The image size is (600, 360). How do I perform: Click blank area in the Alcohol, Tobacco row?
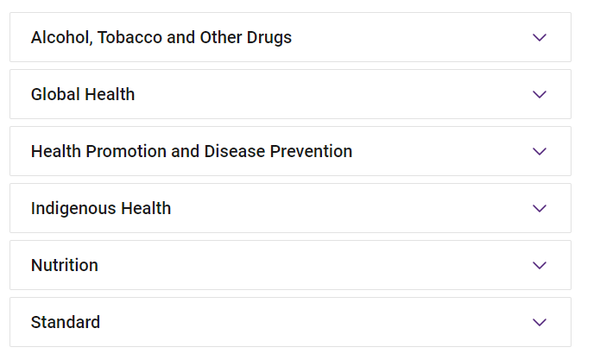click(x=409, y=37)
